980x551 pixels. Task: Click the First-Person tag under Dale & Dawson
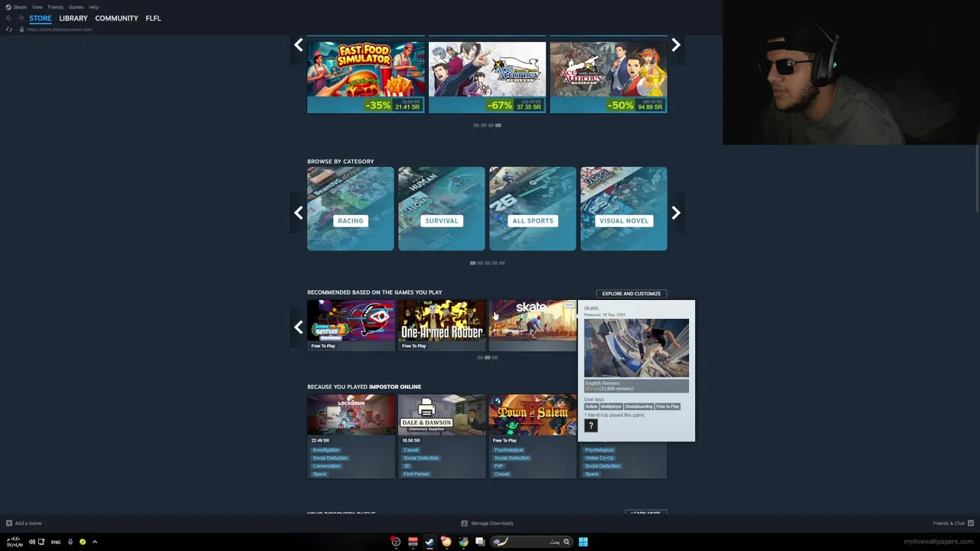tap(416, 474)
